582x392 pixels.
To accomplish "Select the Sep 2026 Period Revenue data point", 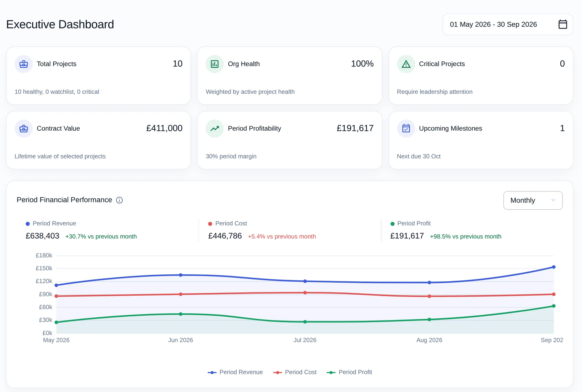I will [554, 267].
